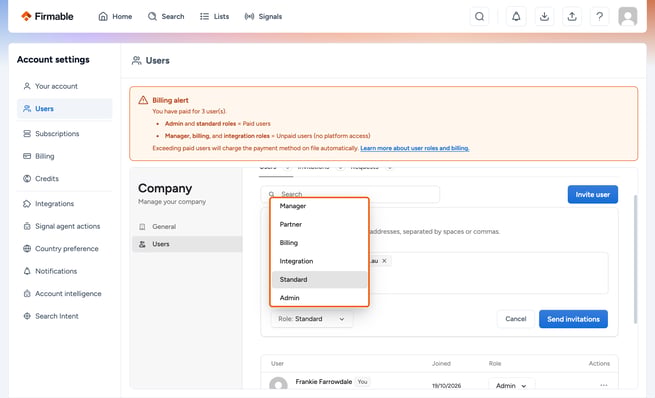The height and width of the screenshot is (398, 655).
Task: Open Signal agent actions
Action: tap(64, 226)
